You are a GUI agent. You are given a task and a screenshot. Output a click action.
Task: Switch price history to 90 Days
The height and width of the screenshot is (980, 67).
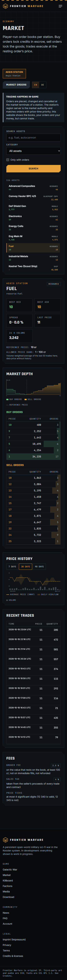[x=39, y=566]
